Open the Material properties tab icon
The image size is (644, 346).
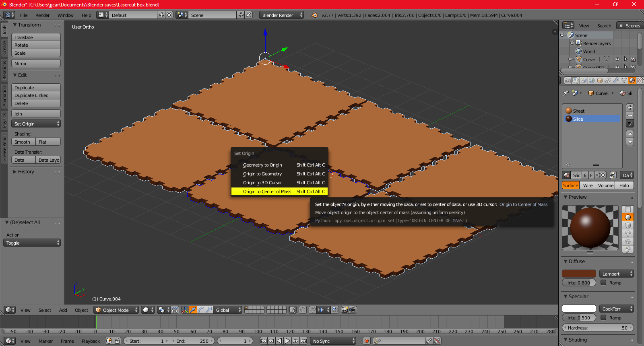point(632,80)
